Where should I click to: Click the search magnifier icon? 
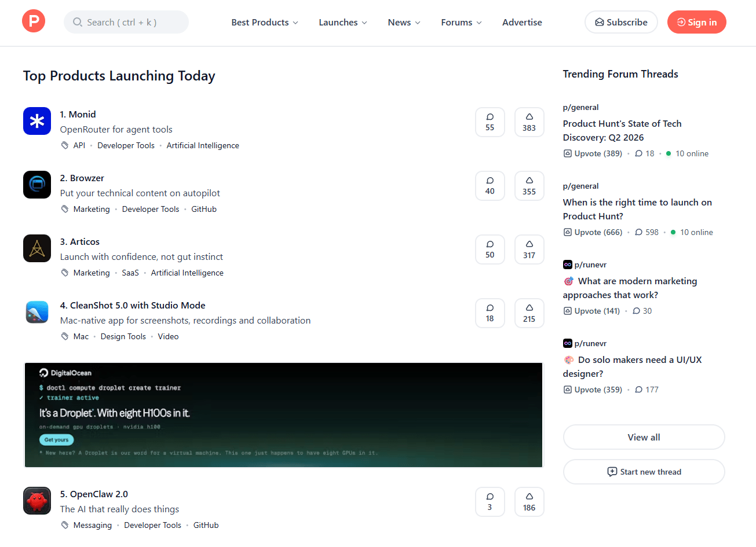click(x=77, y=22)
